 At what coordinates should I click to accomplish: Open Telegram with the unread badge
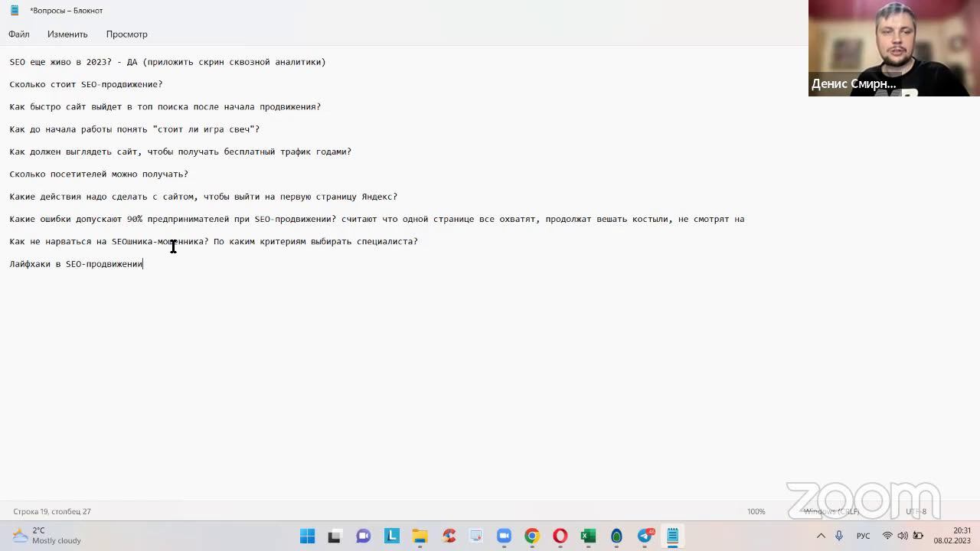(x=645, y=536)
